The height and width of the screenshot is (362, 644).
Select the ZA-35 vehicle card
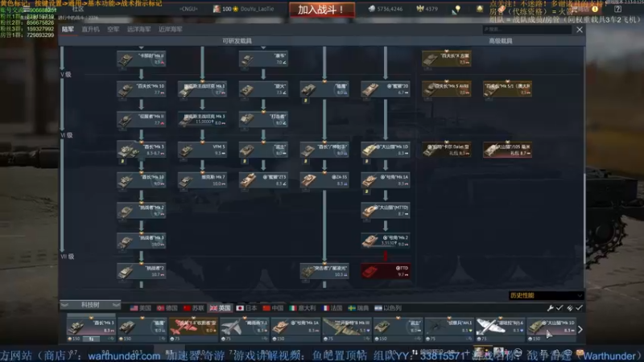[324, 180]
